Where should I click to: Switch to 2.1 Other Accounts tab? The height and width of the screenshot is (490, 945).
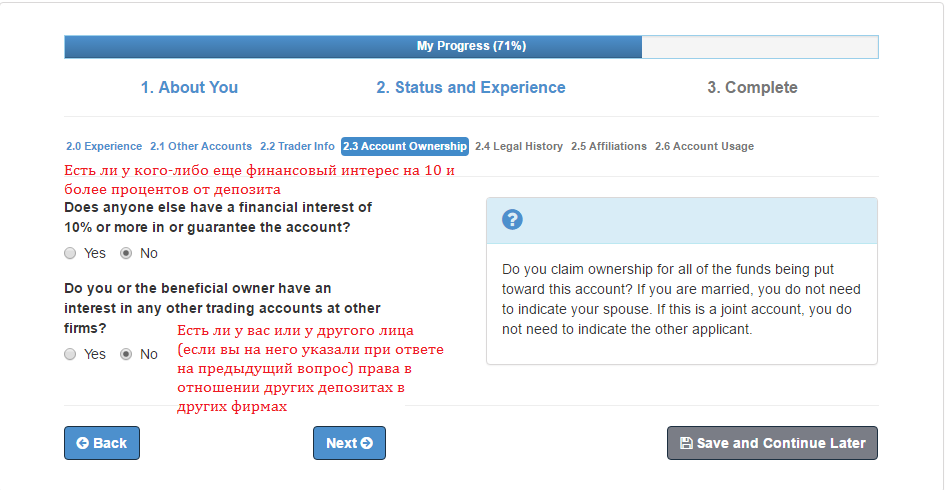[201, 146]
